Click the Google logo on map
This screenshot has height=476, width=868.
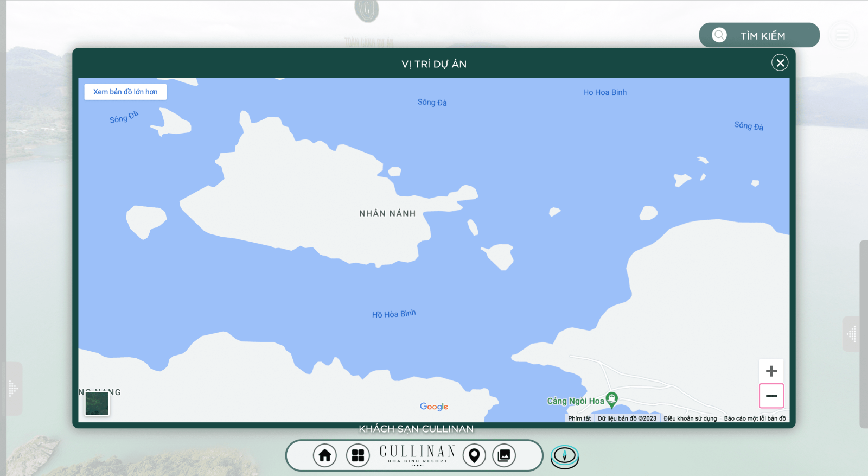434,407
